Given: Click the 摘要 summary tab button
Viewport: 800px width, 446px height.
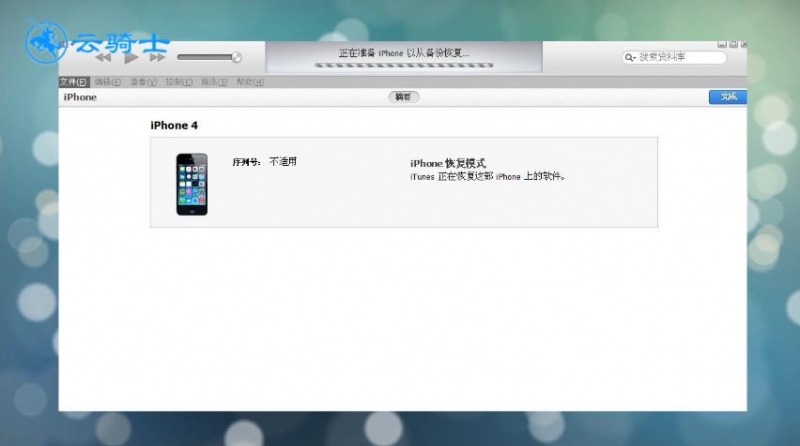Looking at the screenshot, I should (x=404, y=97).
